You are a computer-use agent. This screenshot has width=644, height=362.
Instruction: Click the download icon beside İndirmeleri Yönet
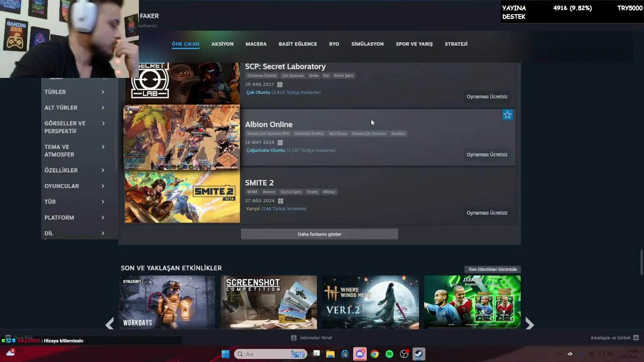point(294,338)
